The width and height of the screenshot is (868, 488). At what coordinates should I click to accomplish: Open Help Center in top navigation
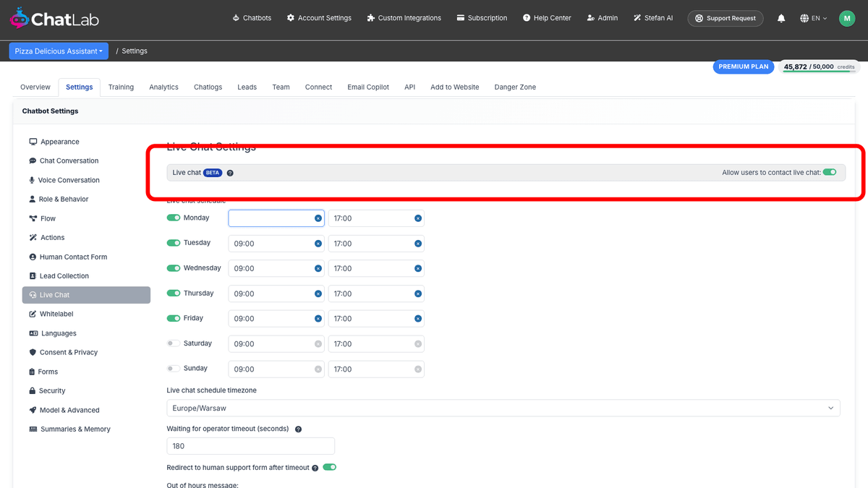point(546,18)
